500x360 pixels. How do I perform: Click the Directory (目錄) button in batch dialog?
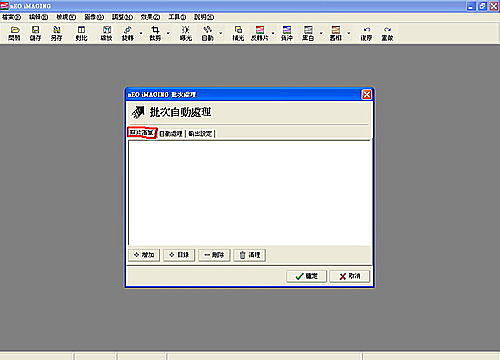(179, 255)
